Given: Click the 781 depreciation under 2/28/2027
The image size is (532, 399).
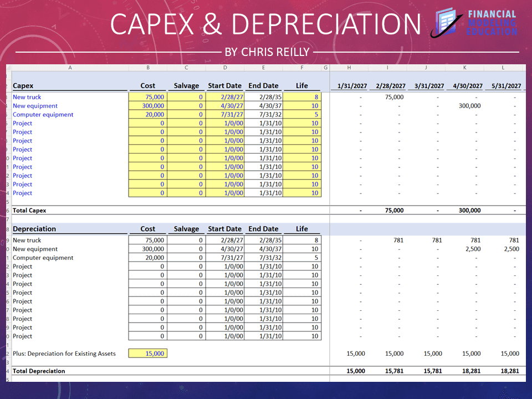Looking at the screenshot, I should (x=398, y=240).
